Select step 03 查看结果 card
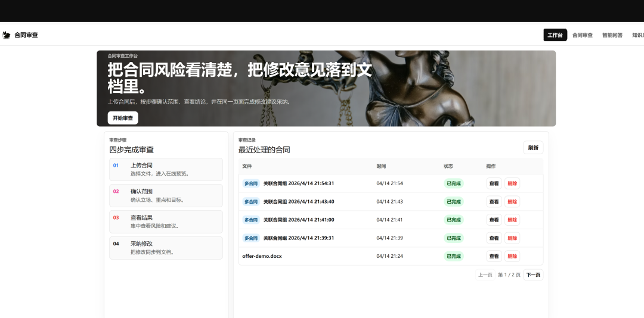The image size is (644, 318). pyautogui.click(x=166, y=222)
